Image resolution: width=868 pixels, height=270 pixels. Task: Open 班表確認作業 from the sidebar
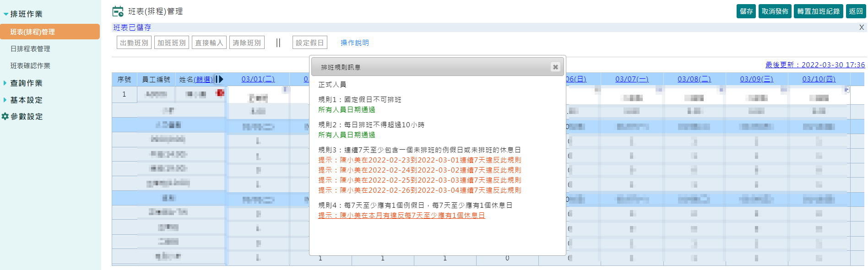point(30,65)
